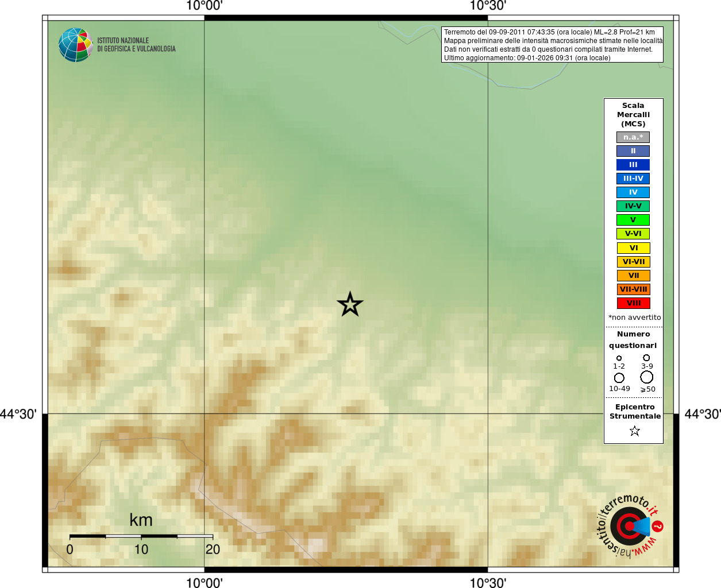
Task: Click the haisentitoilterremoto.it logo
Action: click(x=630, y=526)
